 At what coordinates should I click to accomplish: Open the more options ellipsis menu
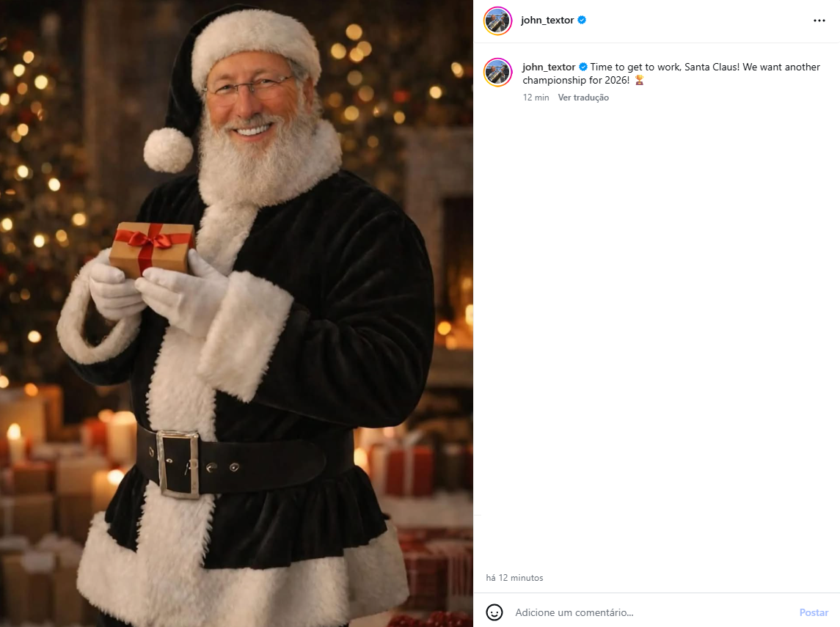(819, 21)
